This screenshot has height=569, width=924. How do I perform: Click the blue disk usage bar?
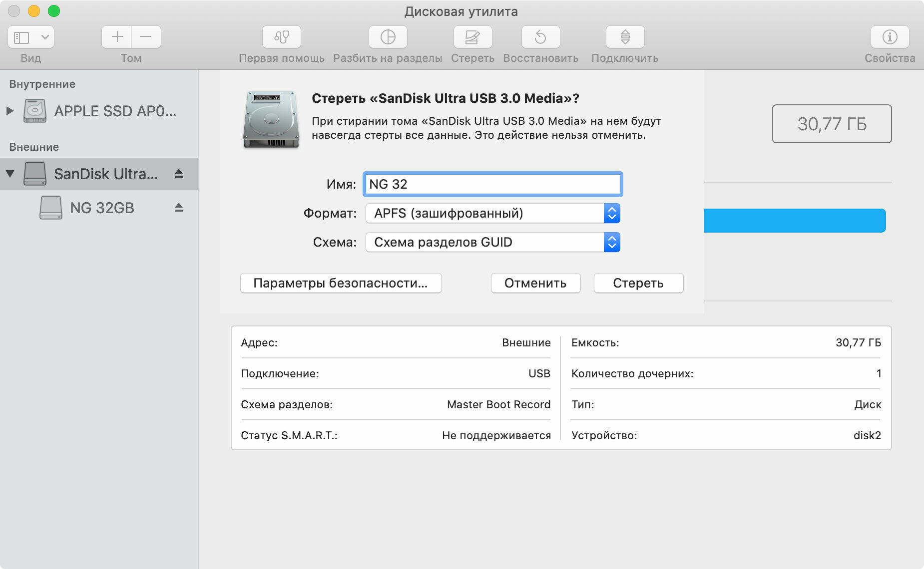pos(795,221)
